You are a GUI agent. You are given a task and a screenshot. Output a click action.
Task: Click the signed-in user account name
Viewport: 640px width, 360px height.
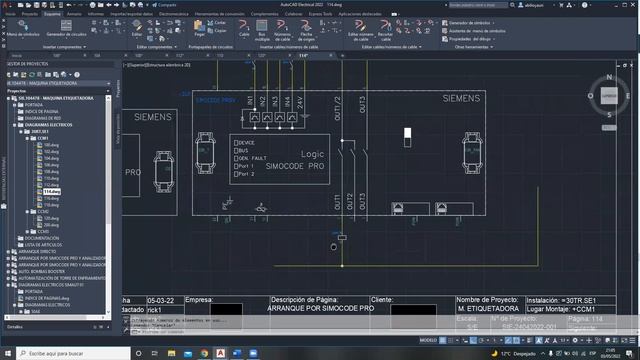pyautogui.click(x=533, y=5)
